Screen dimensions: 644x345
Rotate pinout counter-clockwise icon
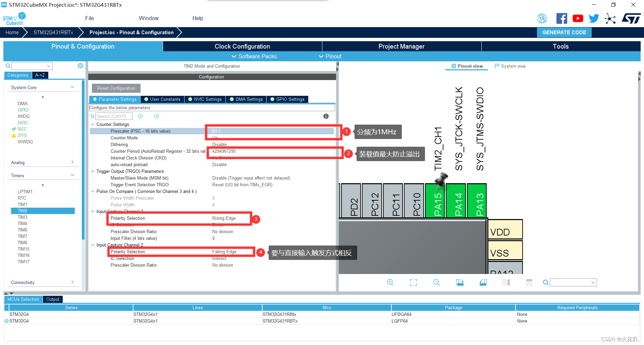[x=483, y=282]
